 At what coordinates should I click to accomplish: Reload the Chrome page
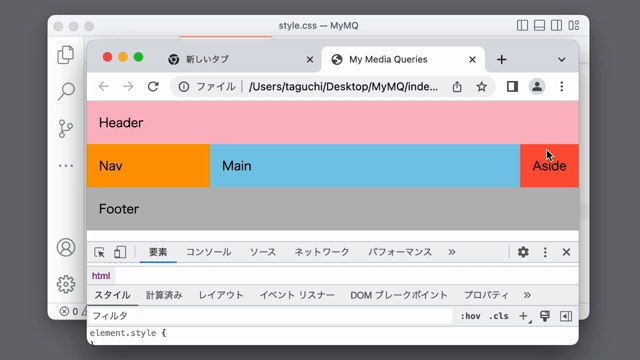click(x=153, y=87)
